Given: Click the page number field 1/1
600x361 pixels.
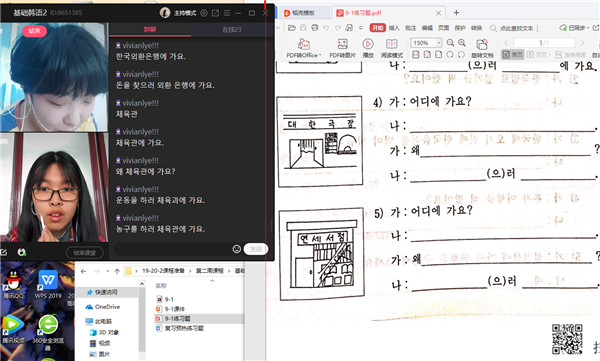Looking at the screenshot, I should click(x=544, y=42).
